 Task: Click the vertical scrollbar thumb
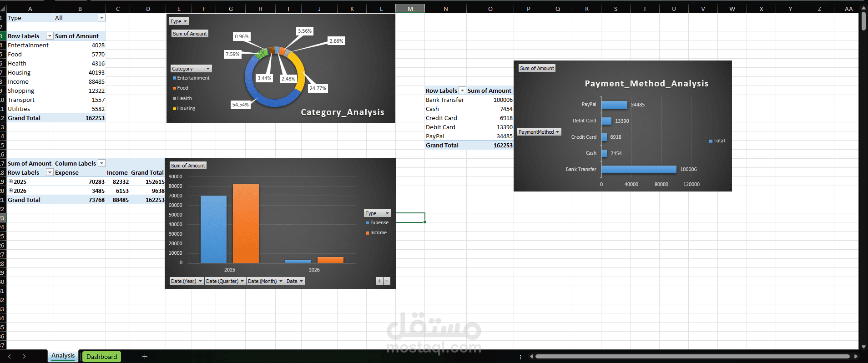(x=863, y=21)
